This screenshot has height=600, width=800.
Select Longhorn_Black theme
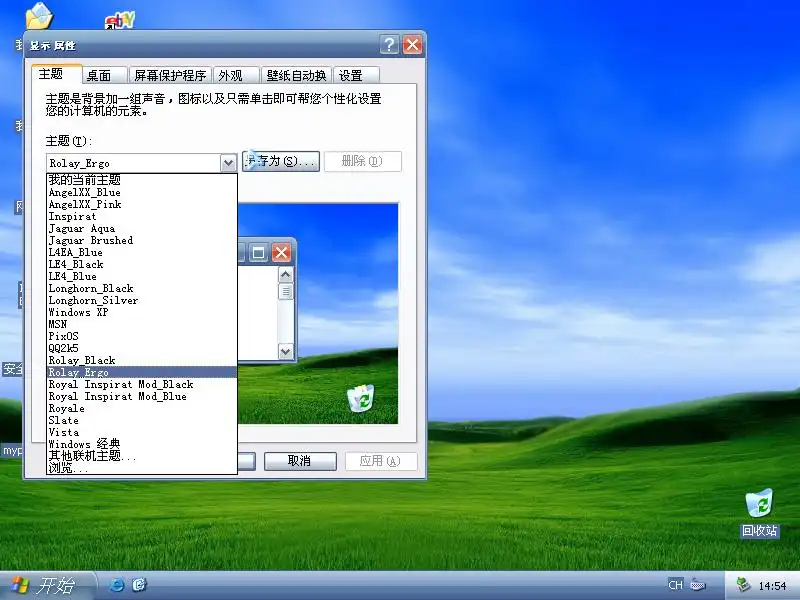pos(142,288)
